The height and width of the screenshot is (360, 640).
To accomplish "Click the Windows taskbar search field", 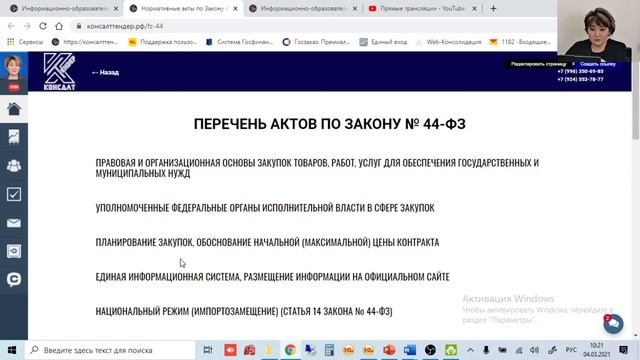I will [x=110, y=350].
